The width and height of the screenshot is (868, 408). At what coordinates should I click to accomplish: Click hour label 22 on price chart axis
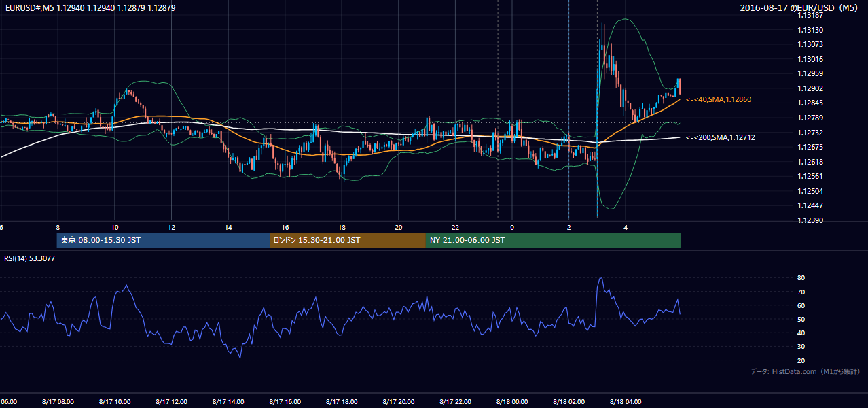click(x=456, y=227)
